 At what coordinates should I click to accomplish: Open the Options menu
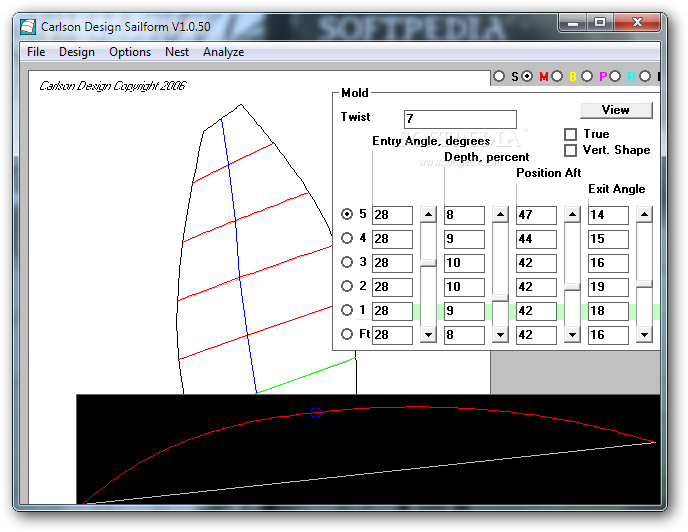pyautogui.click(x=130, y=52)
